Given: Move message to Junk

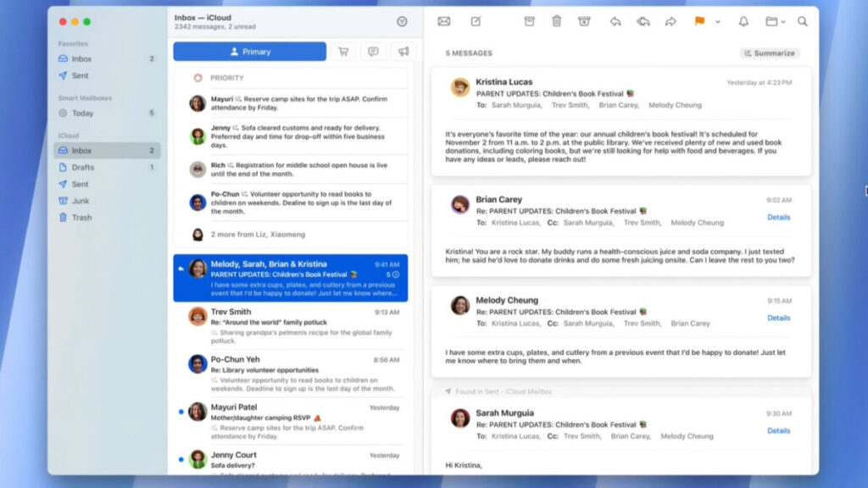Looking at the screenshot, I should coord(584,21).
